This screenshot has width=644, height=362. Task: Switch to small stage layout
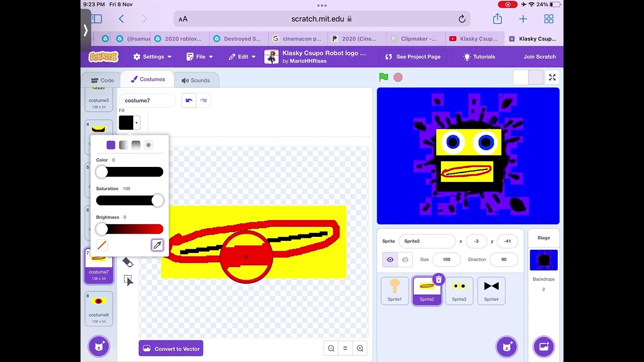(521, 77)
